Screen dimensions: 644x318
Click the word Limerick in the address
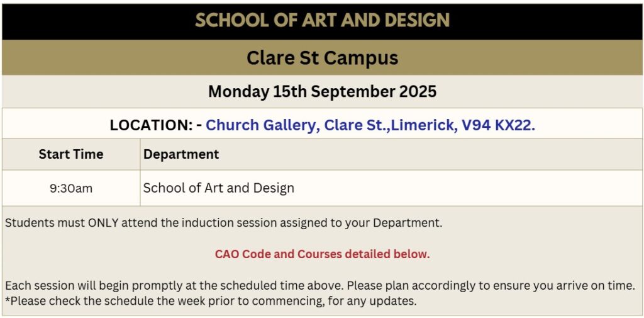click(x=423, y=125)
